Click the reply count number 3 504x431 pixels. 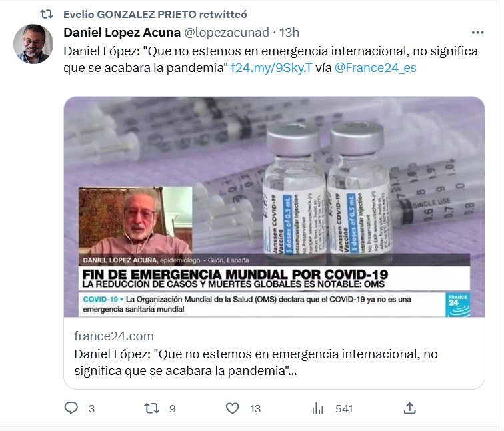click(x=91, y=408)
